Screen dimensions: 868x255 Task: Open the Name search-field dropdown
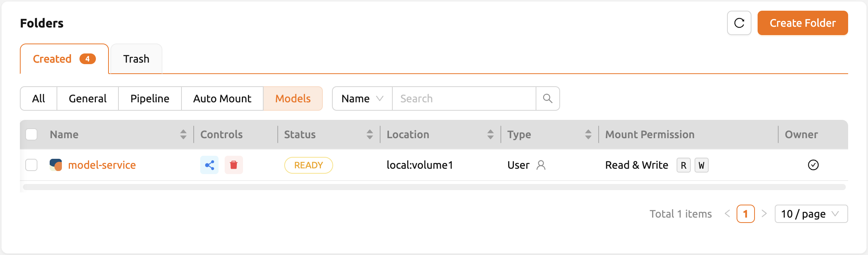(x=362, y=98)
